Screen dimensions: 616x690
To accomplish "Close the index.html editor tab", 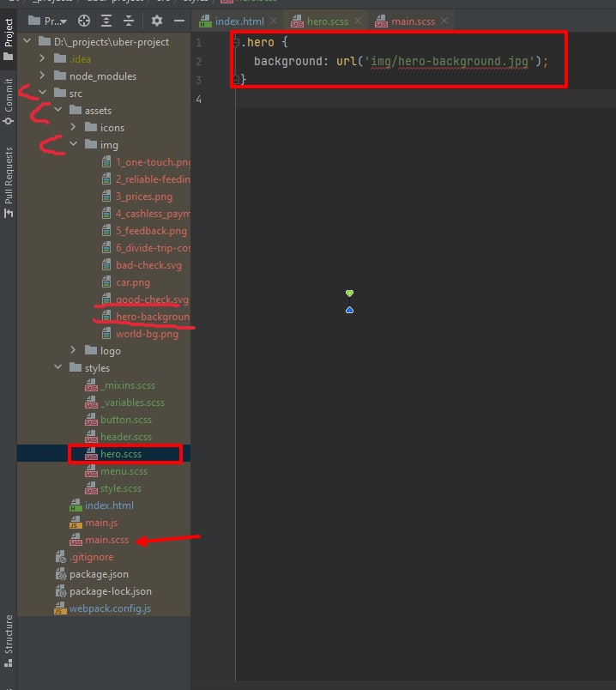I will [x=274, y=21].
